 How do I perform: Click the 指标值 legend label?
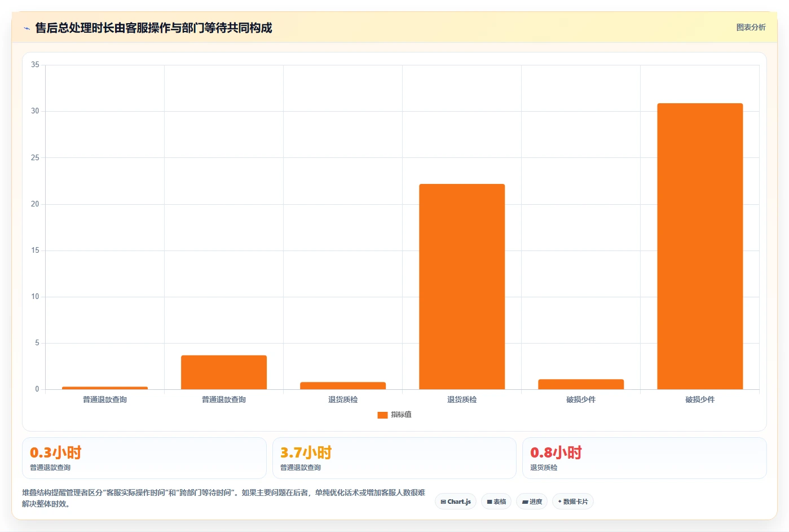pyautogui.click(x=401, y=415)
